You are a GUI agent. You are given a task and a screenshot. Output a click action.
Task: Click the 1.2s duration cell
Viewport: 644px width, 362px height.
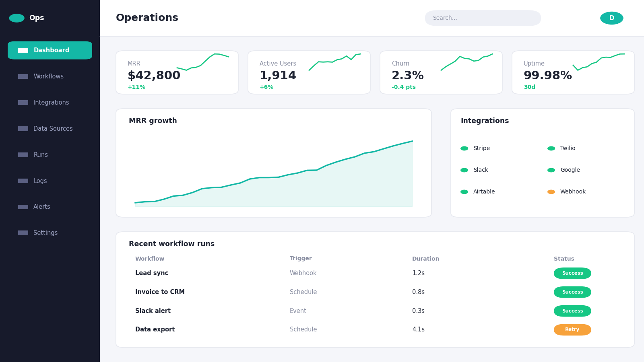click(418, 273)
